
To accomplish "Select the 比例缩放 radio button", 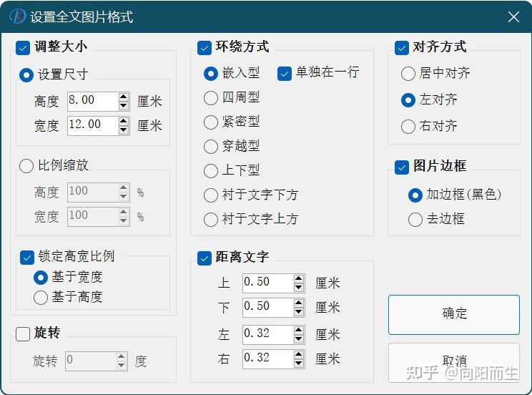I will pos(26,167).
